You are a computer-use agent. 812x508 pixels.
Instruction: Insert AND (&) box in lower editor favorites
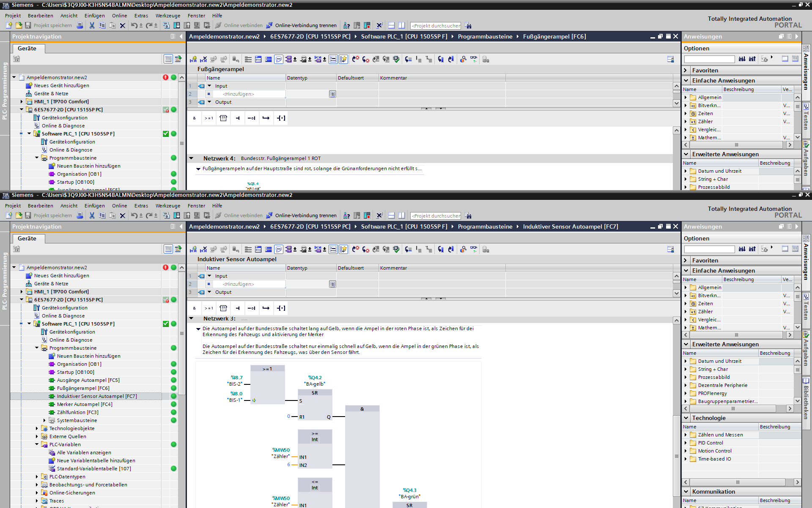(x=194, y=308)
